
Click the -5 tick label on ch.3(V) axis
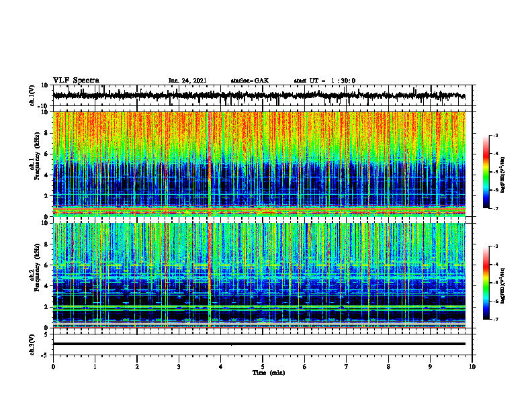(x=46, y=355)
